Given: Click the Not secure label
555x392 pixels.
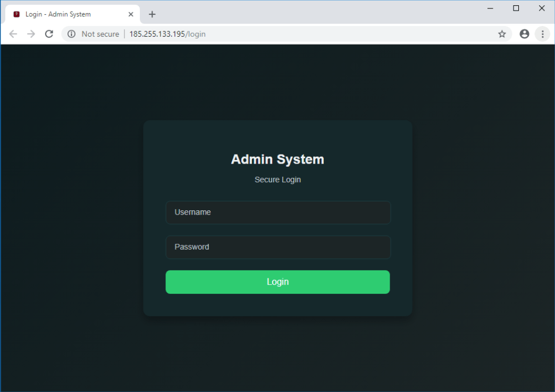Looking at the screenshot, I should (100, 34).
